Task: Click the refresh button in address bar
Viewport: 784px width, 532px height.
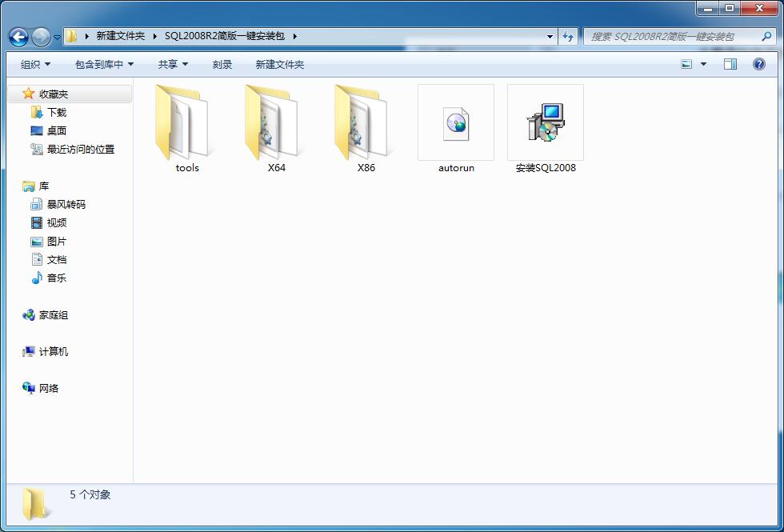Action: (567, 36)
